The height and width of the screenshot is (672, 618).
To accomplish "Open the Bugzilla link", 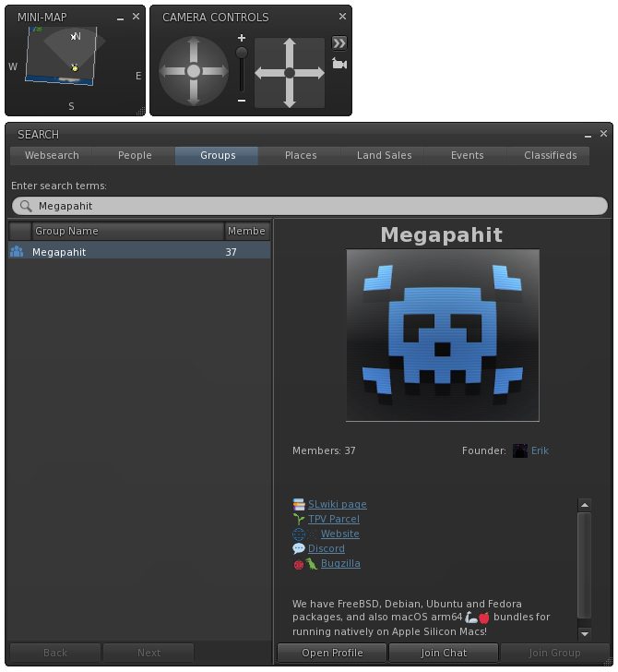I will pyautogui.click(x=340, y=564).
